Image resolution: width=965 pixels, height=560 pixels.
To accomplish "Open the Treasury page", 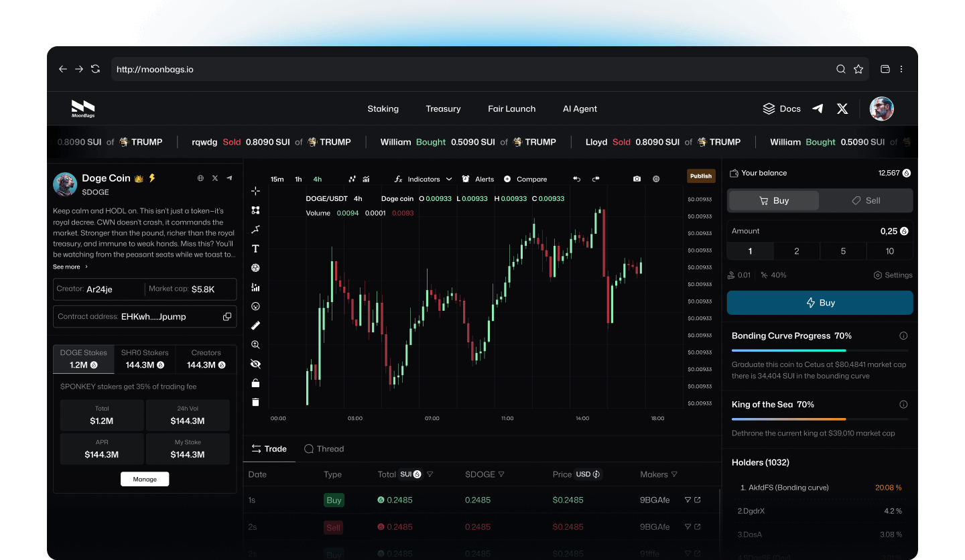I will (x=443, y=109).
